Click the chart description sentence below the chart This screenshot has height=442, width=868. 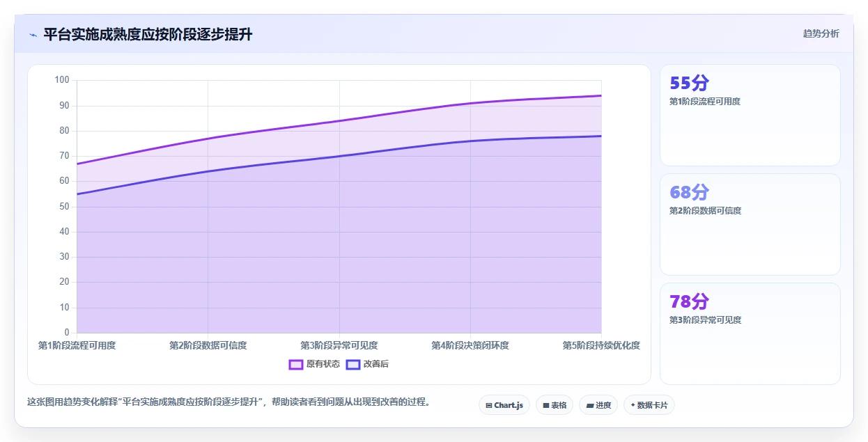228,402
